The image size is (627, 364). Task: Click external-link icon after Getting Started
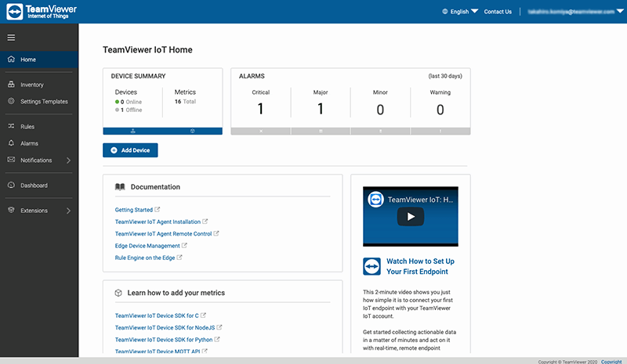point(158,209)
